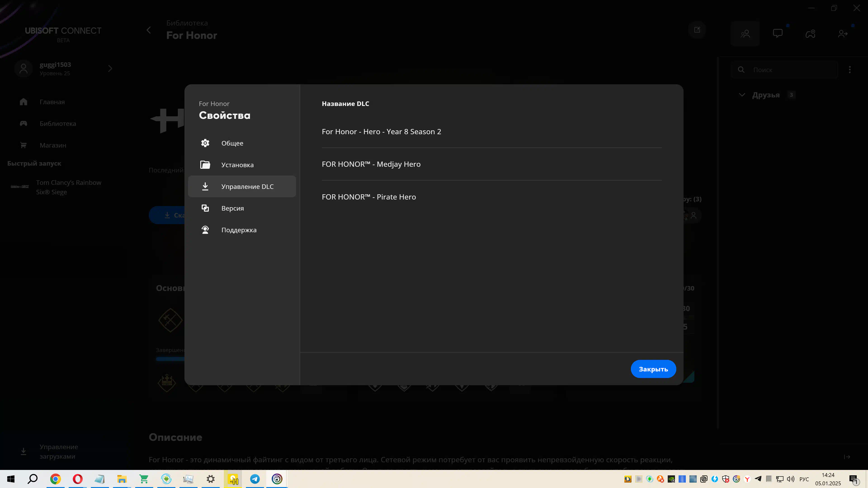Open the chat messages icon
Screen dimensions: 868x488
[x=778, y=33]
